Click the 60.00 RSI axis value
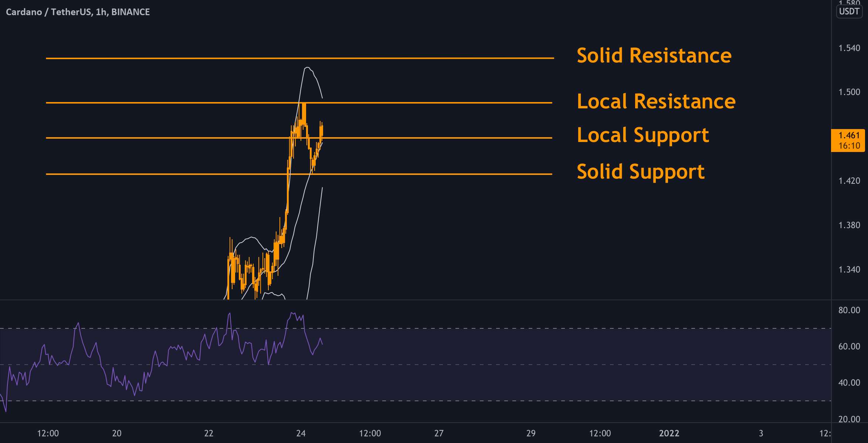Screen dimensions: 868x443 (x=849, y=346)
